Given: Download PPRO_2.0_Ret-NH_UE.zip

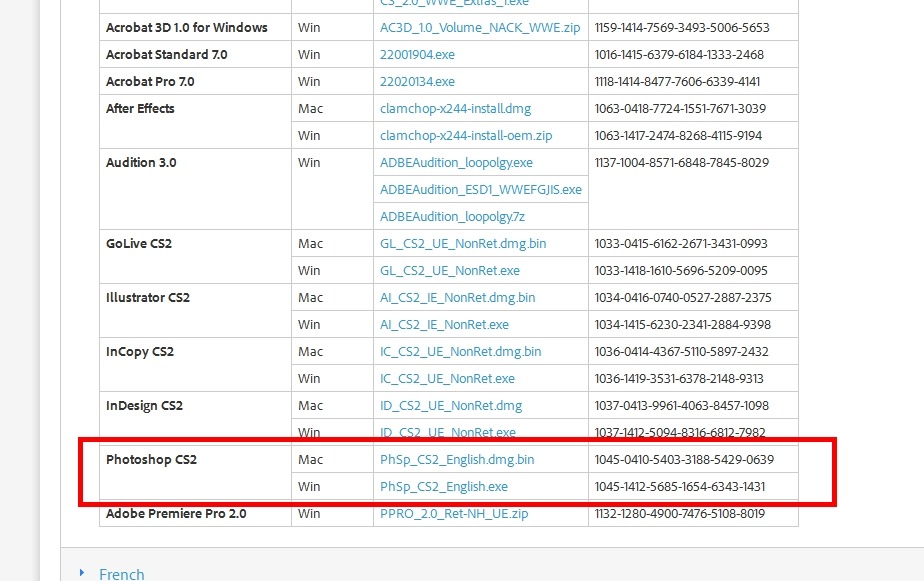Looking at the screenshot, I should pos(454,514).
